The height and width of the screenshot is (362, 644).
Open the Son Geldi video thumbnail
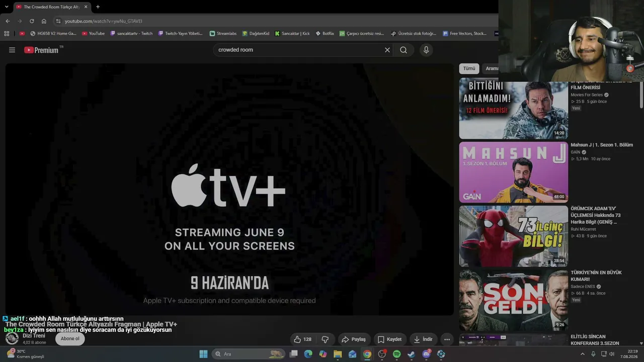(x=514, y=300)
